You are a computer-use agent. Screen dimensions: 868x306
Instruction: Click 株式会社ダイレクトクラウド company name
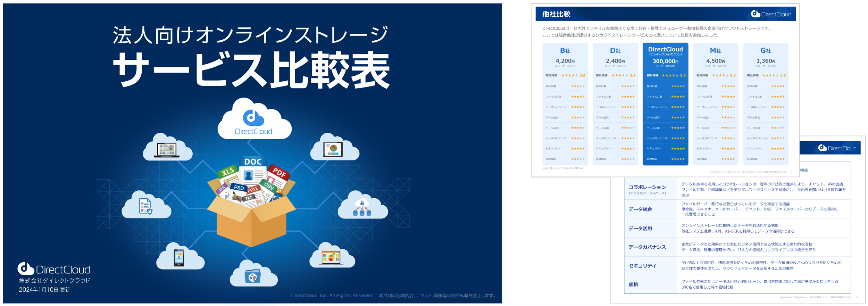tap(55, 280)
